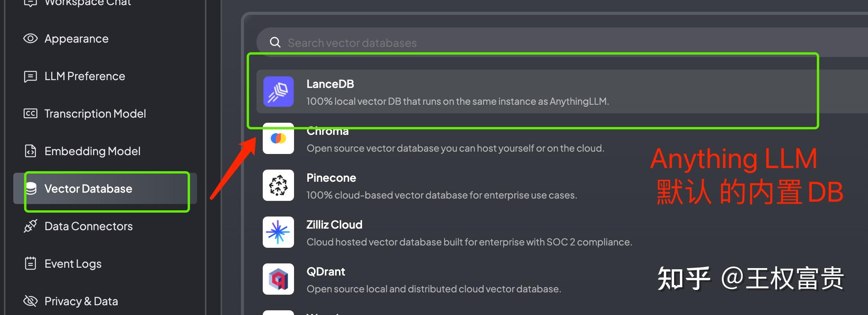Click the LLM Preference chat icon
This screenshot has height=315, width=868.
pos(30,76)
